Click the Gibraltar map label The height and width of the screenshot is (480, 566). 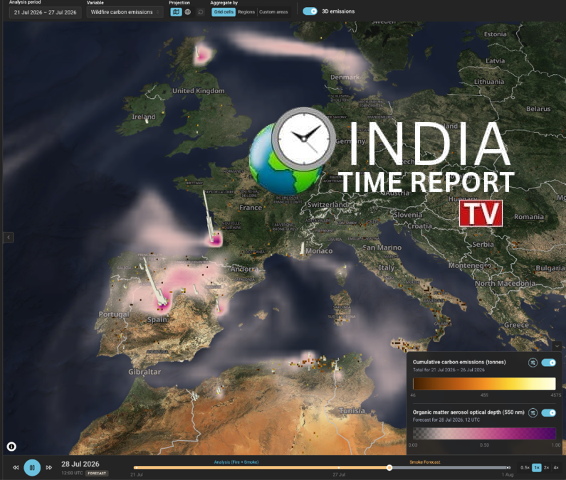coord(144,371)
